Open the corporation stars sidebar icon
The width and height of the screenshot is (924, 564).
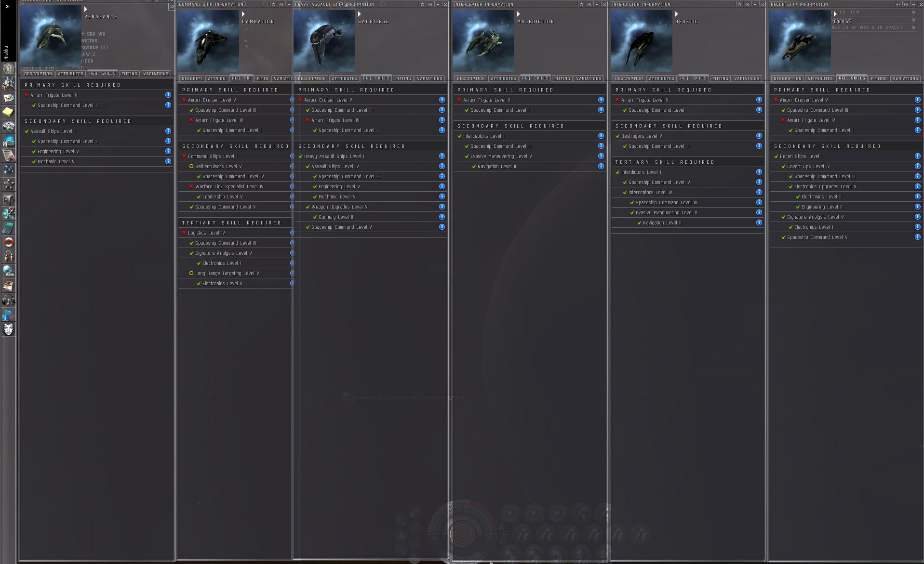click(9, 184)
